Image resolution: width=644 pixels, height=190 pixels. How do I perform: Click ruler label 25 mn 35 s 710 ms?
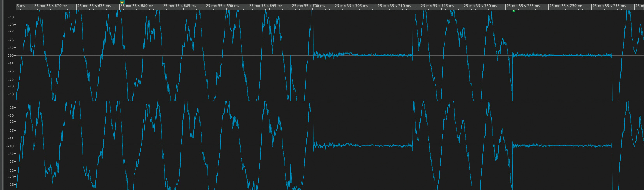(x=394, y=6)
